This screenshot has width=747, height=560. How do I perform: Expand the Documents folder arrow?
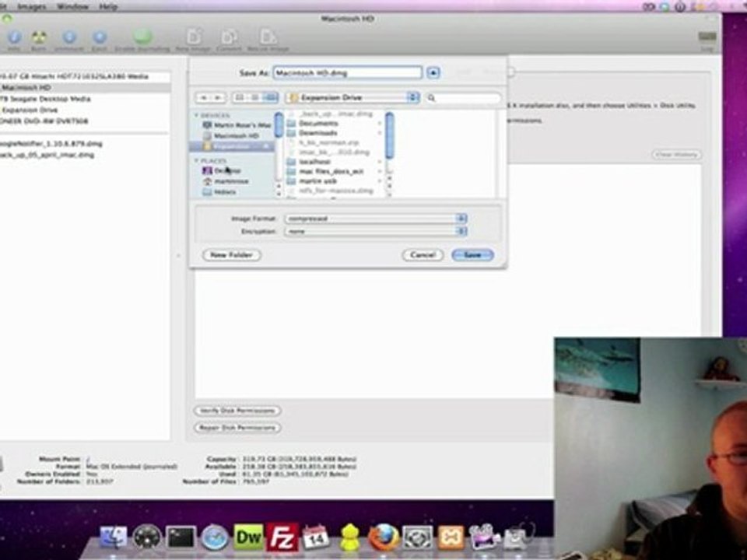[x=380, y=124]
